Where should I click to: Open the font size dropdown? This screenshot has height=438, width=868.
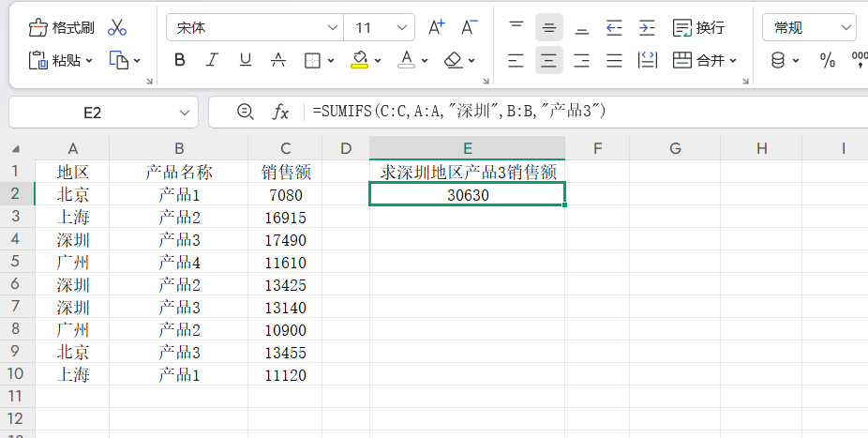click(401, 27)
